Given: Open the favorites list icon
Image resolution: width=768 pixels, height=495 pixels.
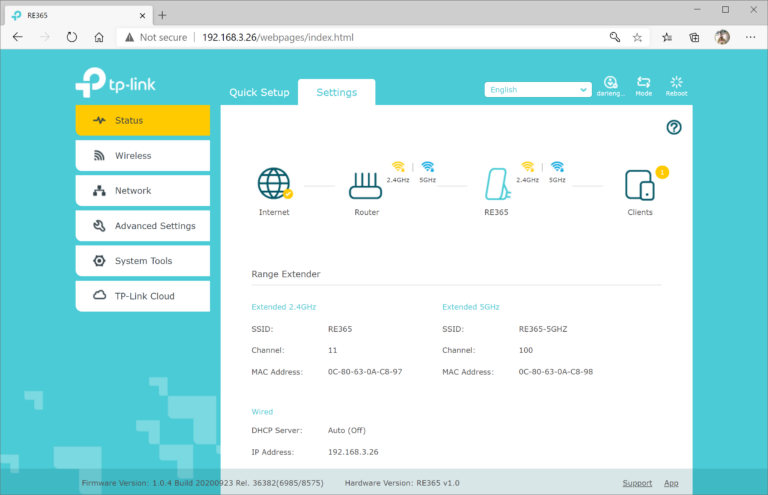Looking at the screenshot, I should click(x=667, y=37).
